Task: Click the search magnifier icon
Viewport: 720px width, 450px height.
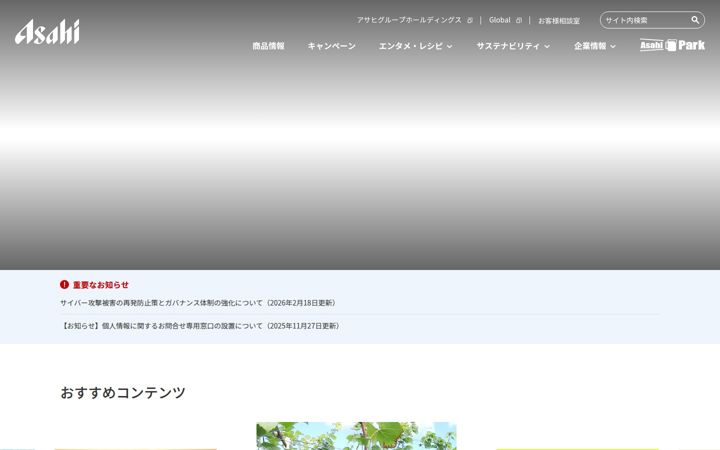Action: point(695,20)
